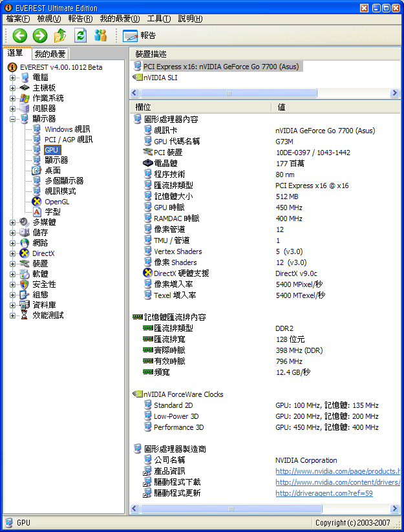Expand the 主機板 tree node
Image resolution: width=404 pixels, height=532 pixels.
12,88
